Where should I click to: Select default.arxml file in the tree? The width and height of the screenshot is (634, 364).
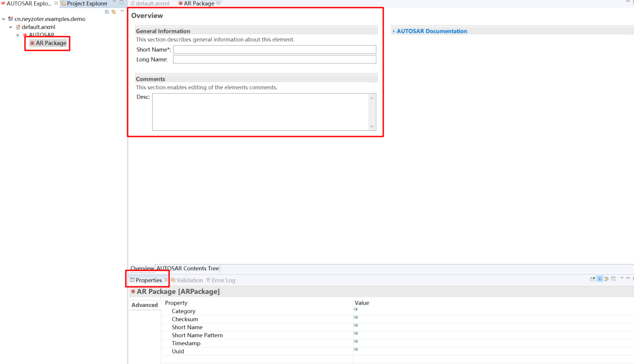[x=38, y=27]
